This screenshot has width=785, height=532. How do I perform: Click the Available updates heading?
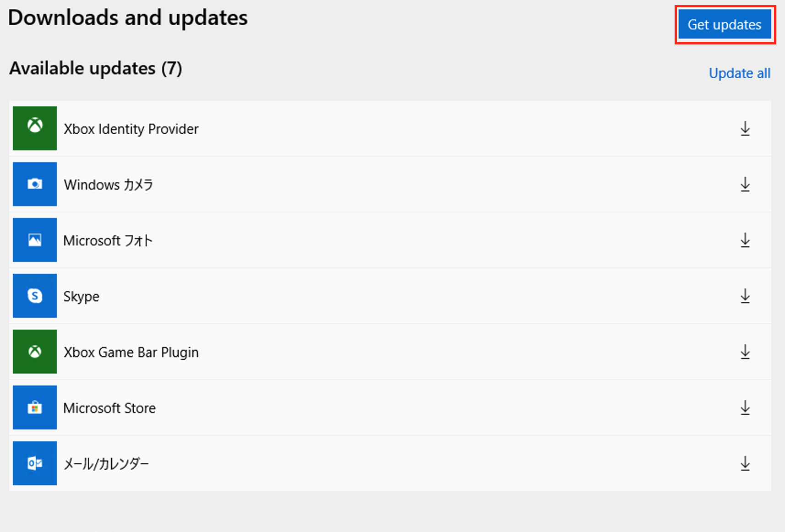coord(96,68)
